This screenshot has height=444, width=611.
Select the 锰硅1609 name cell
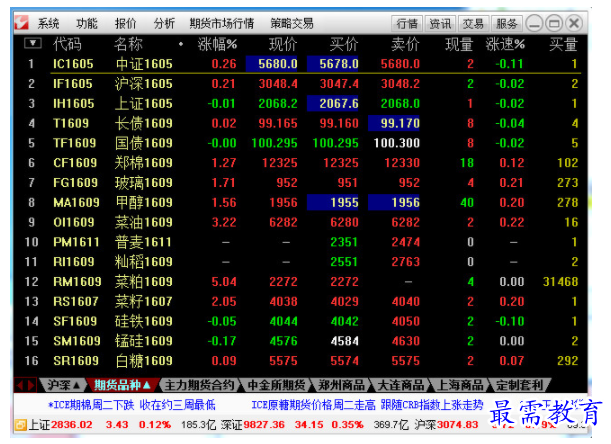(x=144, y=341)
